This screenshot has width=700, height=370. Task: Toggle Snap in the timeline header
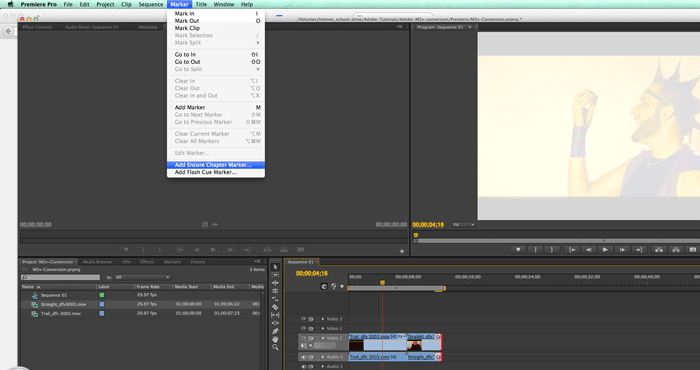[324, 287]
